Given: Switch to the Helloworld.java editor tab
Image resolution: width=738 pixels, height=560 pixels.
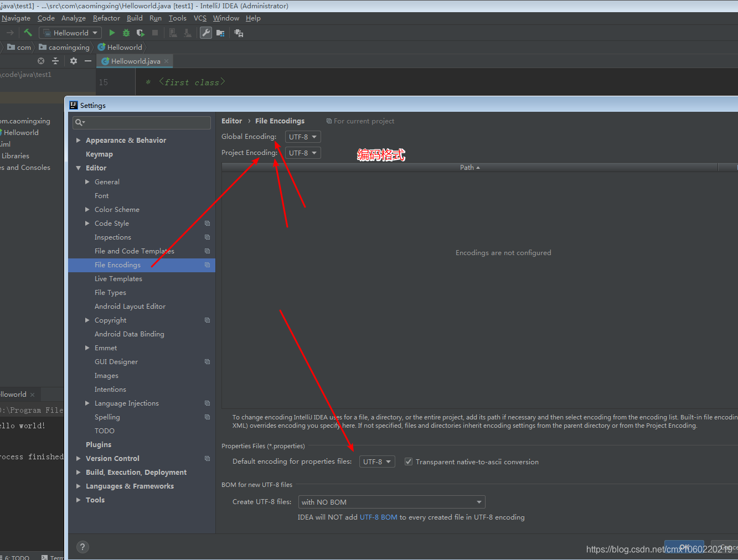Looking at the screenshot, I should tap(136, 61).
